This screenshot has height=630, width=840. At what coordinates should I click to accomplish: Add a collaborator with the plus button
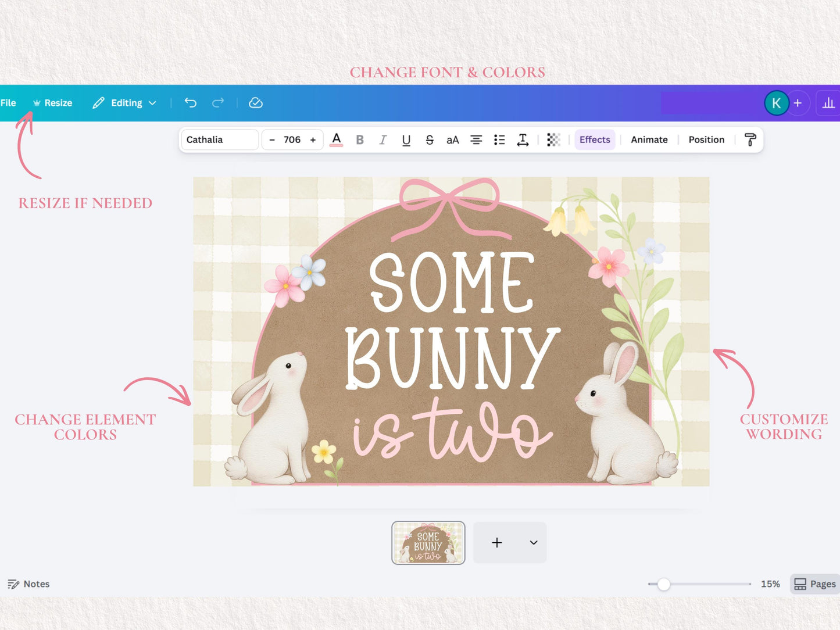[x=798, y=103]
